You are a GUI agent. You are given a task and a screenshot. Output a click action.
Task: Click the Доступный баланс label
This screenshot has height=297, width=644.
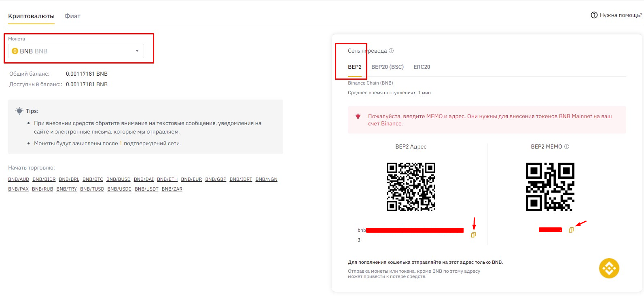click(x=36, y=84)
